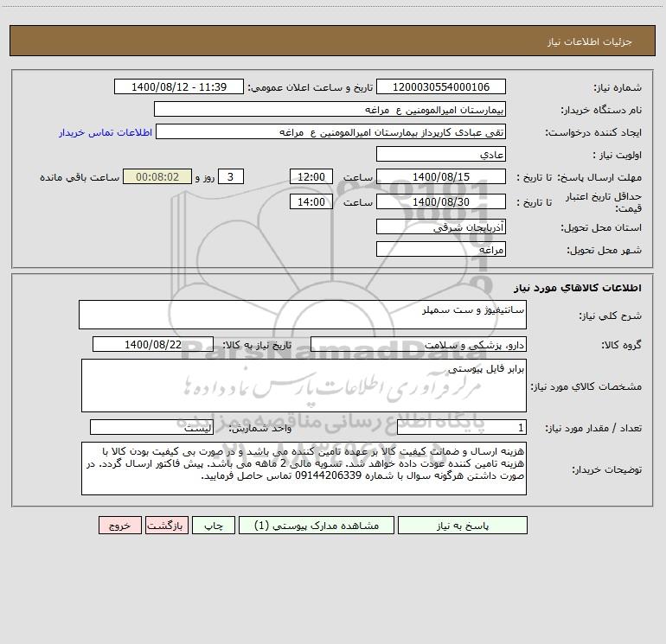Click the label 'حداقل تاریخ اعتبار قیمت:'

[x=604, y=202]
